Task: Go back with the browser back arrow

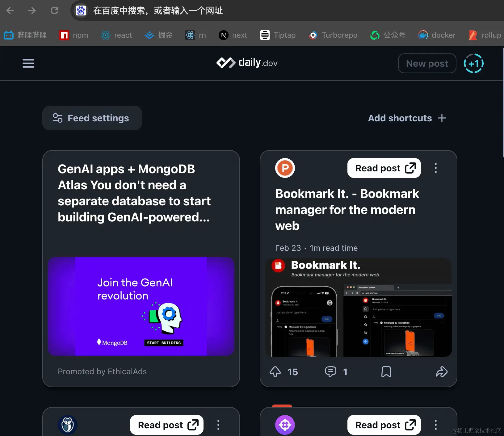Action: pyautogui.click(x=10, y=11)
